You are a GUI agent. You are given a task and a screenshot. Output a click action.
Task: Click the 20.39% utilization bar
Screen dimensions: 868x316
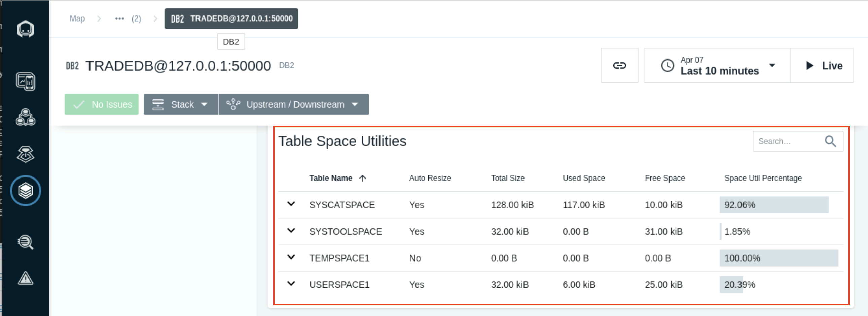(x=731, y=285)
